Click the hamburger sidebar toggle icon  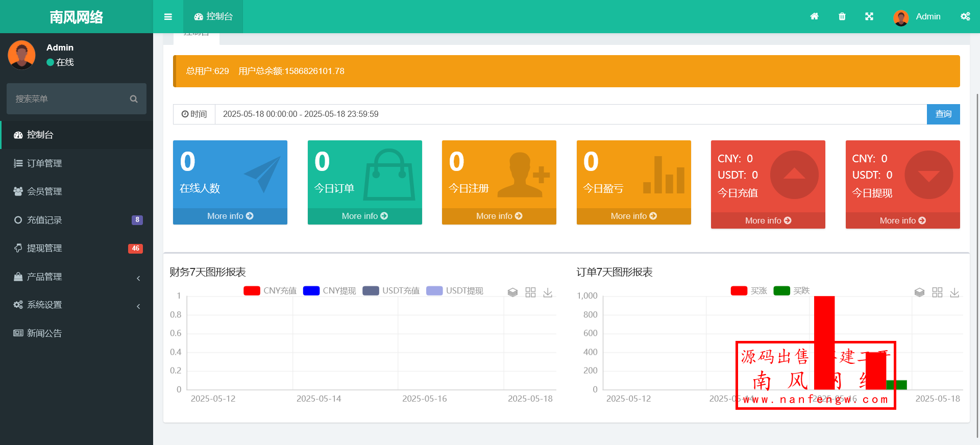(x=168, y=17)
